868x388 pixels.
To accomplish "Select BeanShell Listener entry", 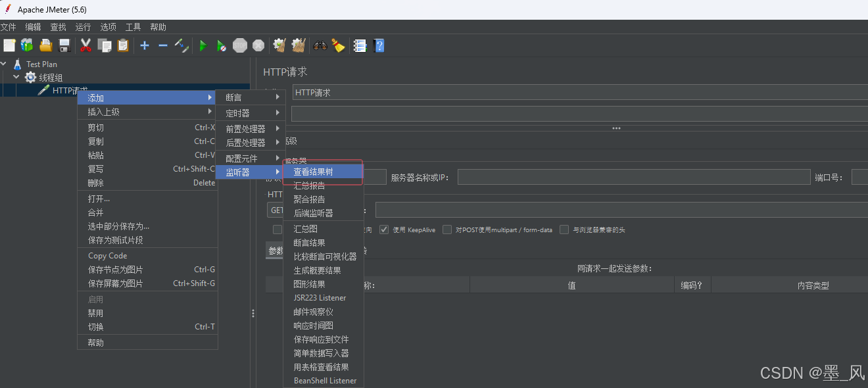I will pyautogui.click(x=323, y=381).
